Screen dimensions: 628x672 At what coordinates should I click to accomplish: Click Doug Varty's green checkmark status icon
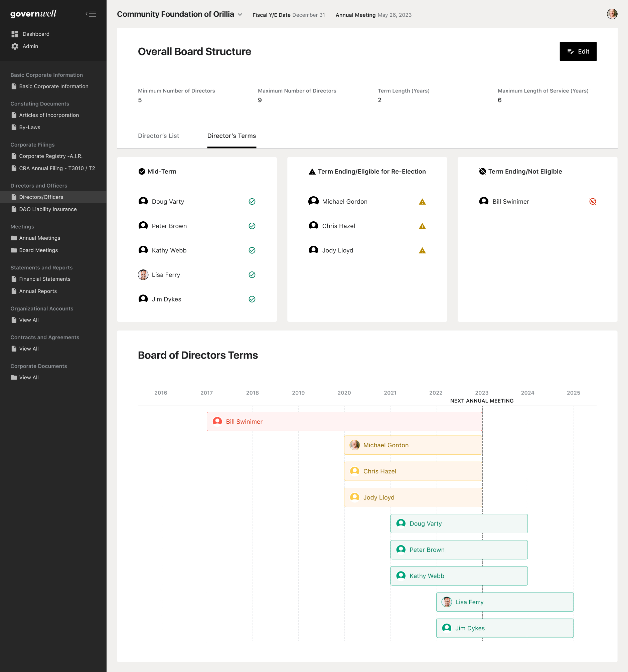click(252, 201)
